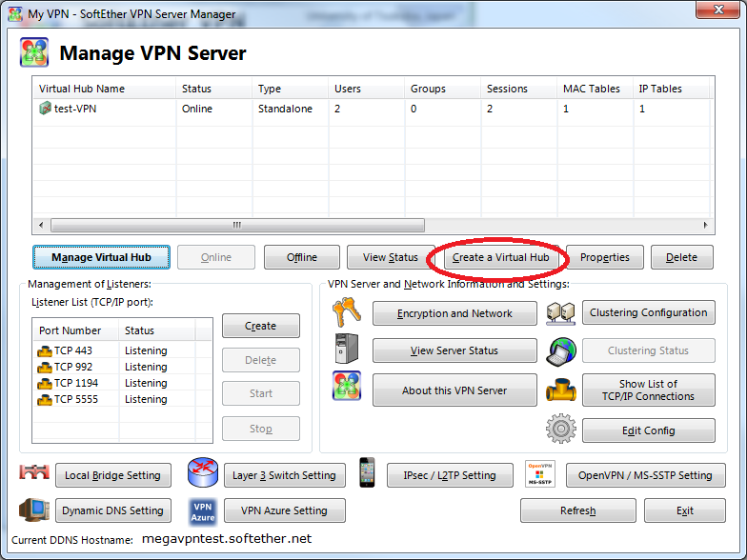Click the hub list horizontal scrollbar thumb
Viewport: 747px width, 560px height.
click(237, 225)
